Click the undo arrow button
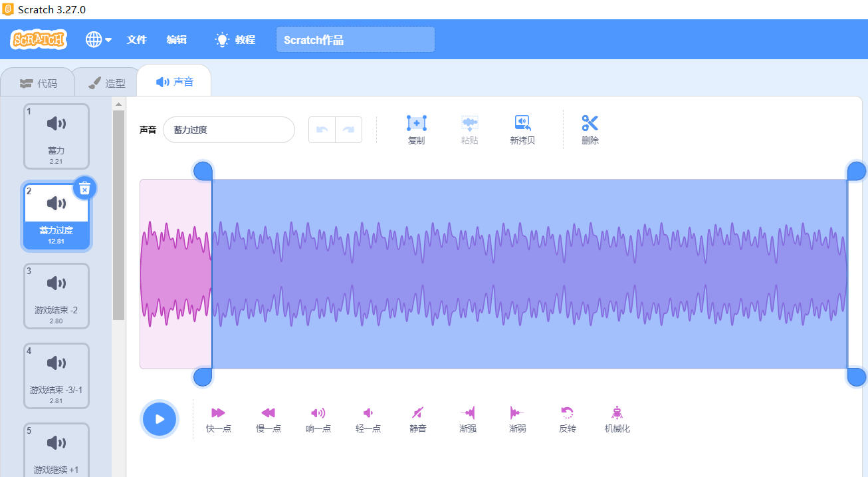 322,130
